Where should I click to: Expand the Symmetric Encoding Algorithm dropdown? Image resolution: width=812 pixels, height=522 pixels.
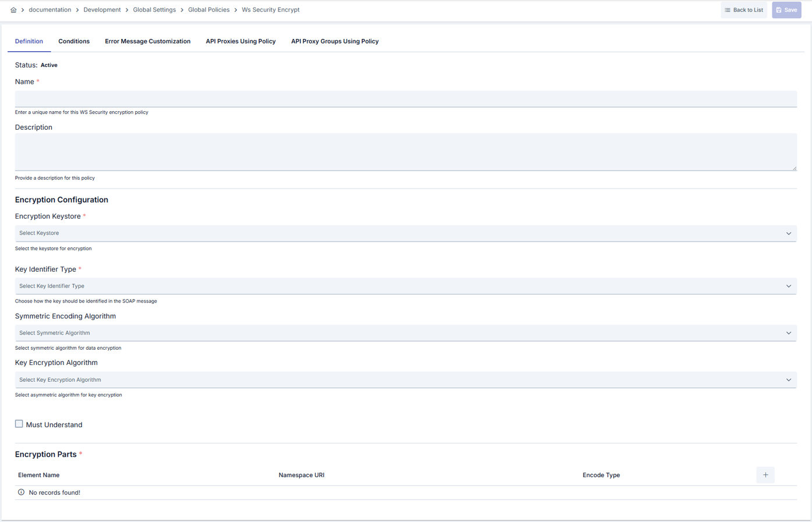tap(406, 333)
